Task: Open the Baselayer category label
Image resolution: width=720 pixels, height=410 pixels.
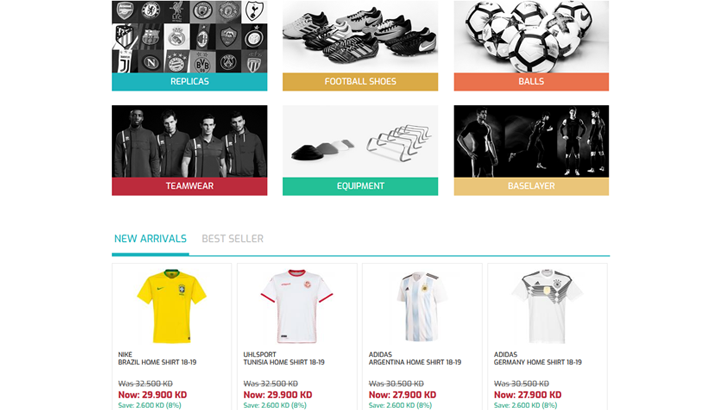Action: (531, 186)
